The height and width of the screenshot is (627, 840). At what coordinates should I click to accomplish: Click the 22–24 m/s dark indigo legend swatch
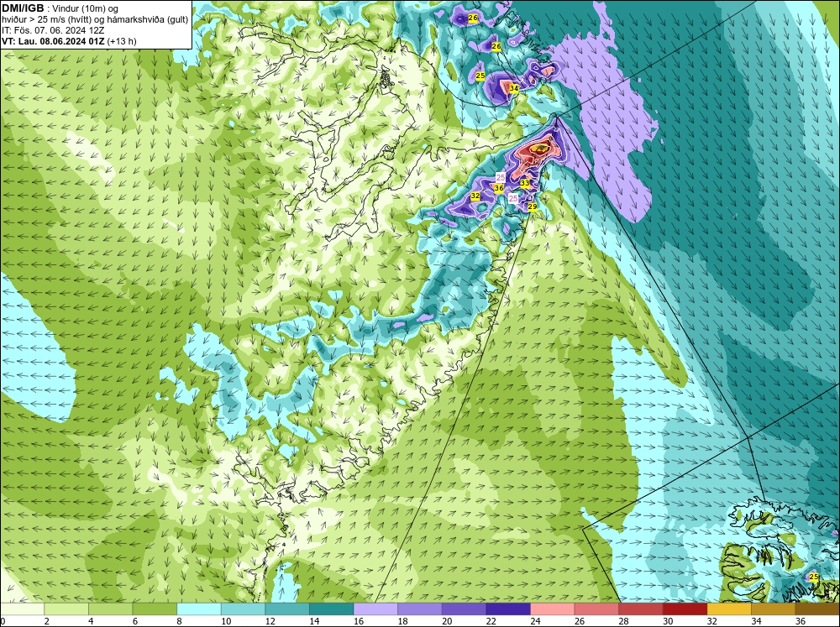tap(508, 609)
